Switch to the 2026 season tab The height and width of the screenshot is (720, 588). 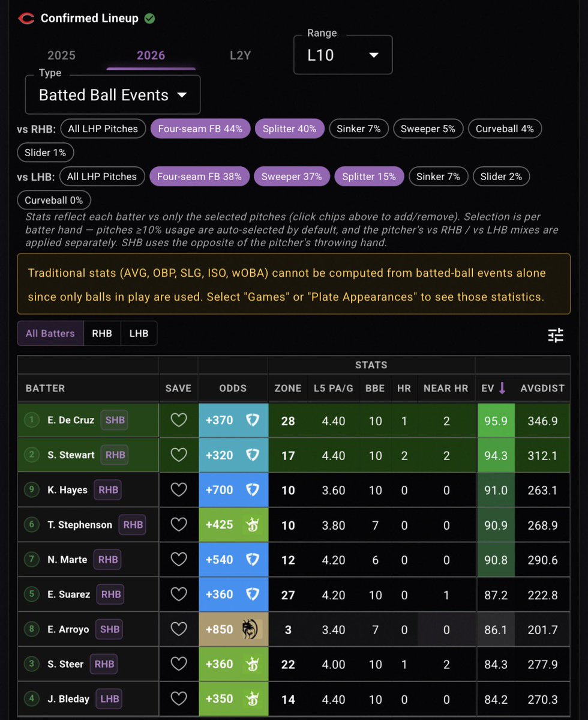(x=151, y=56)
